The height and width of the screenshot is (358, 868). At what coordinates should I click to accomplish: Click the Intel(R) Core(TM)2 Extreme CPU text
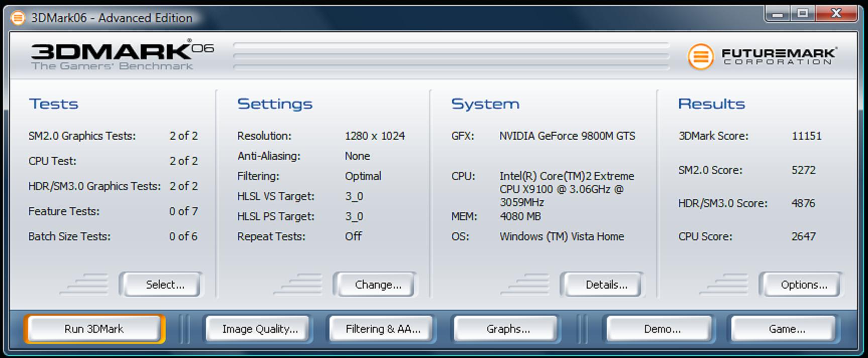point(567,189)
